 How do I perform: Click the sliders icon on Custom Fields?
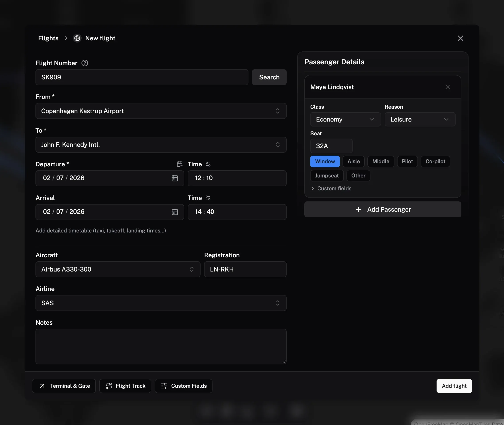tap(164, 386)
